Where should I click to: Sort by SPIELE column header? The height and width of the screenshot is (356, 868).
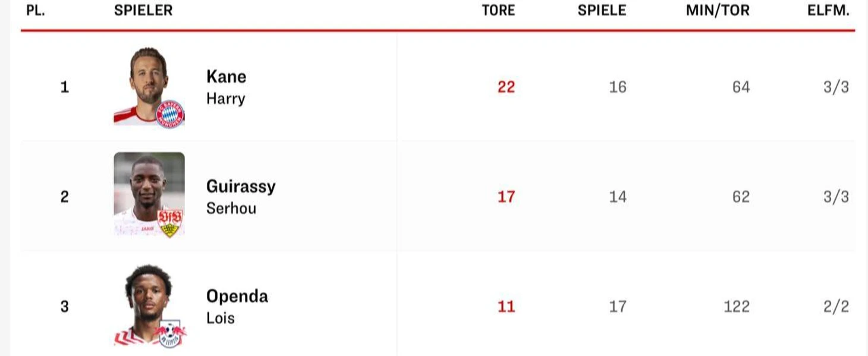tap(602, 10)
